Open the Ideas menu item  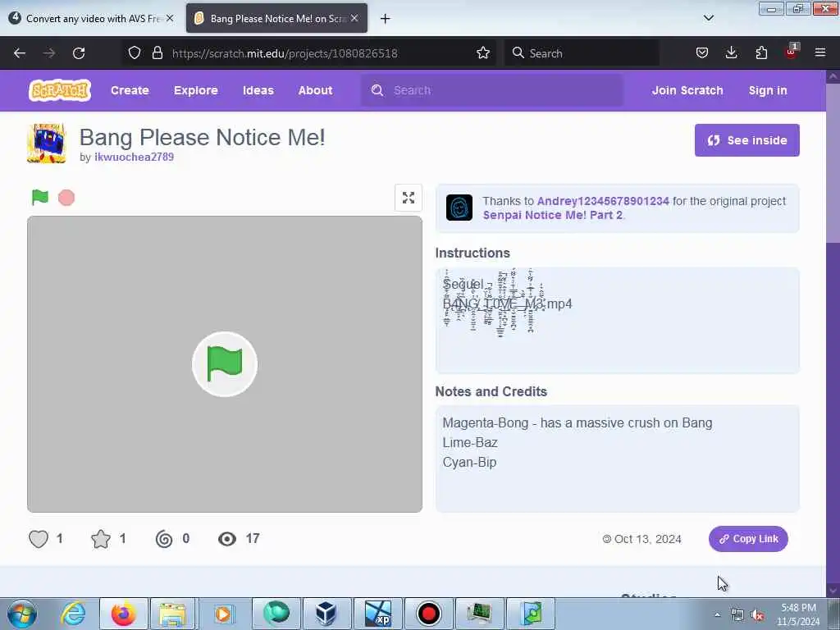258,90
